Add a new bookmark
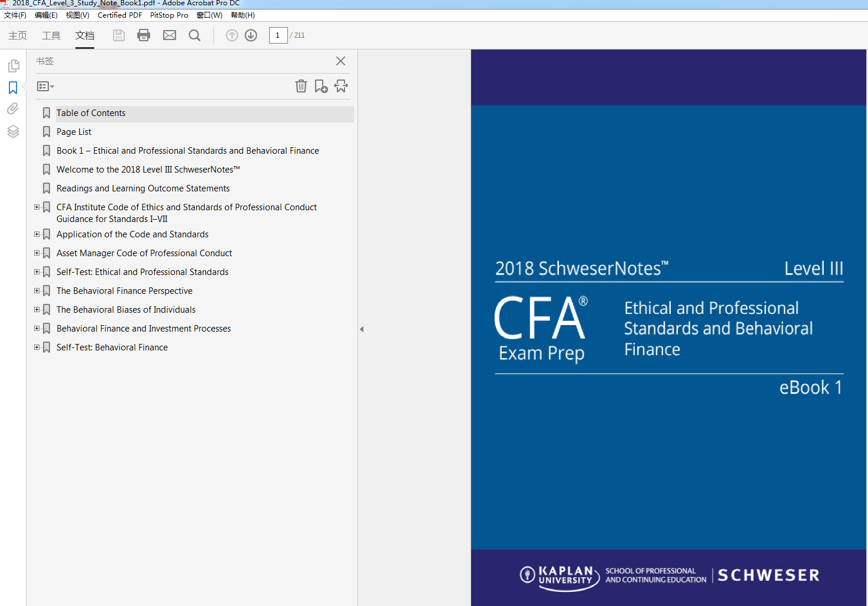This screenshot has height=606, width=868. click(x=321, y=86)
